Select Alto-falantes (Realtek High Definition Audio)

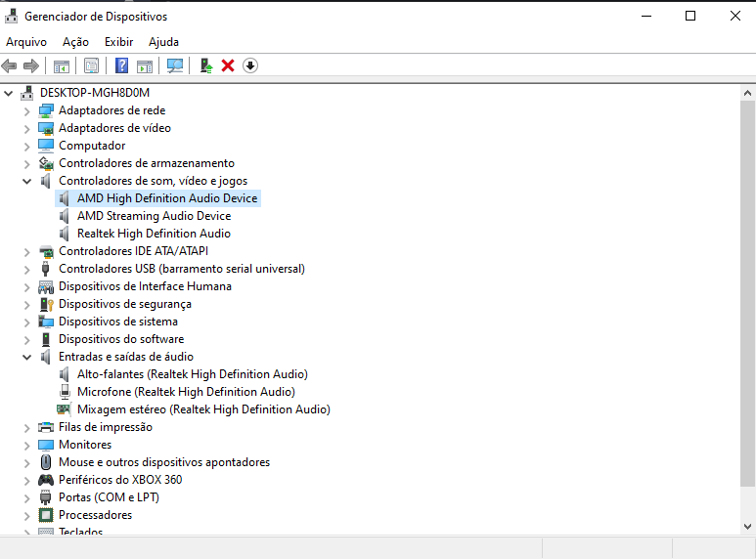[193, 374]
